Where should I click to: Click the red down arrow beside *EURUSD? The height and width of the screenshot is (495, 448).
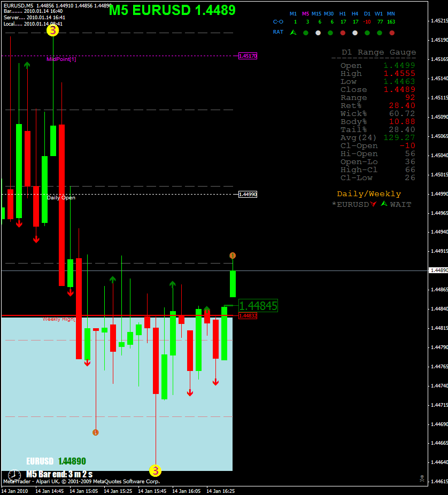[374, 204]
